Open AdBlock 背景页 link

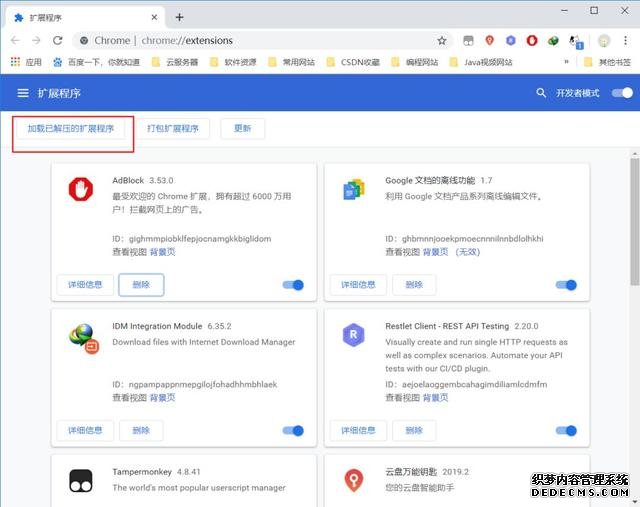pos(162,252)
